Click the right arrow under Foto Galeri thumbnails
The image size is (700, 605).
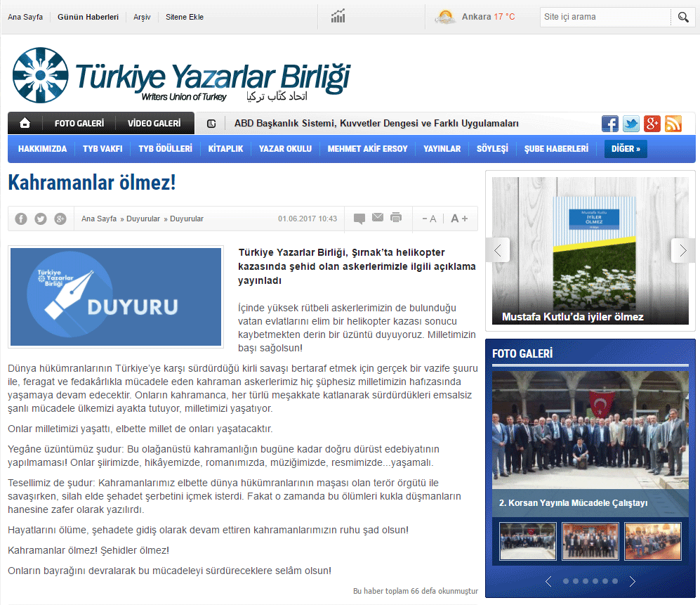click(632, 581)
